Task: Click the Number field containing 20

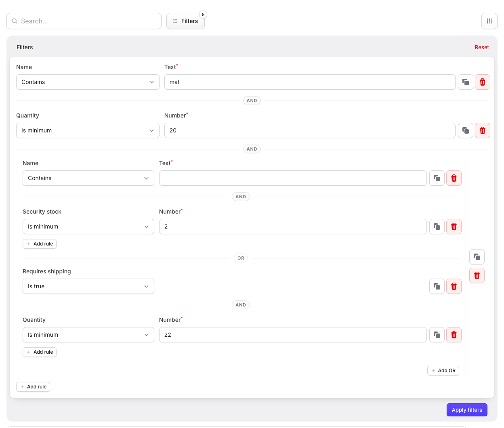Action: click(x=310, y=130)
